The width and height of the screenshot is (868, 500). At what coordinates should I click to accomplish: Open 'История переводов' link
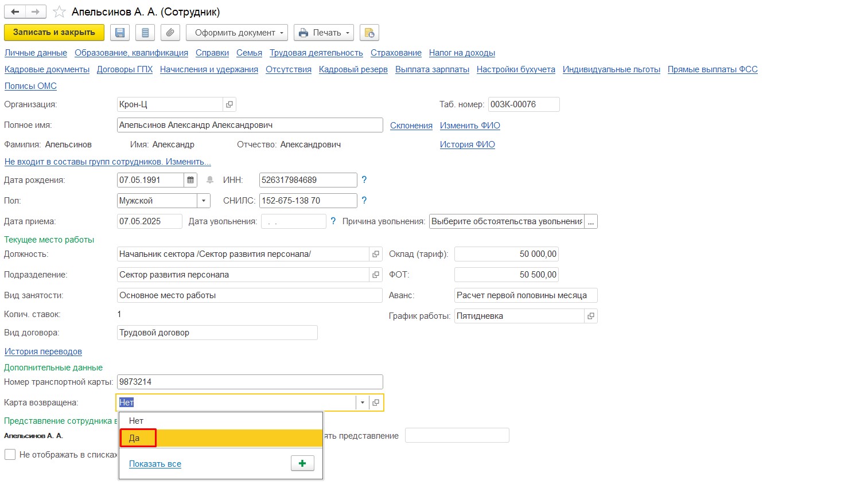point(43,351)
